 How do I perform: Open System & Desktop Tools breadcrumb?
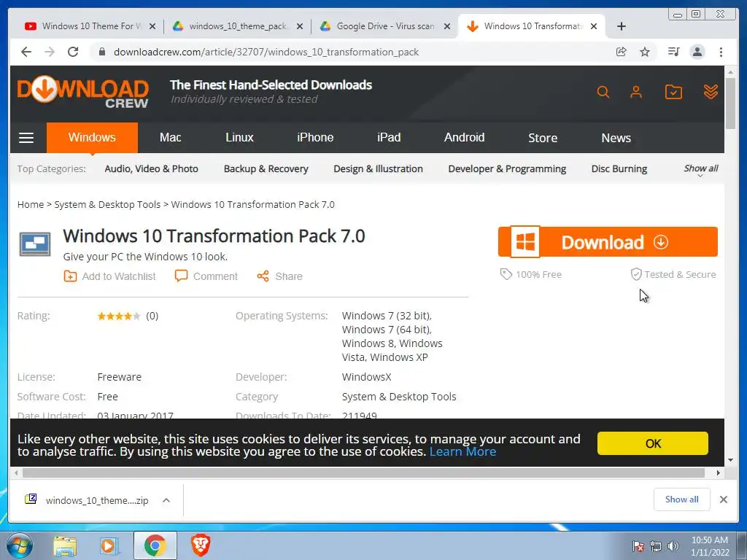tap(107, 204)
